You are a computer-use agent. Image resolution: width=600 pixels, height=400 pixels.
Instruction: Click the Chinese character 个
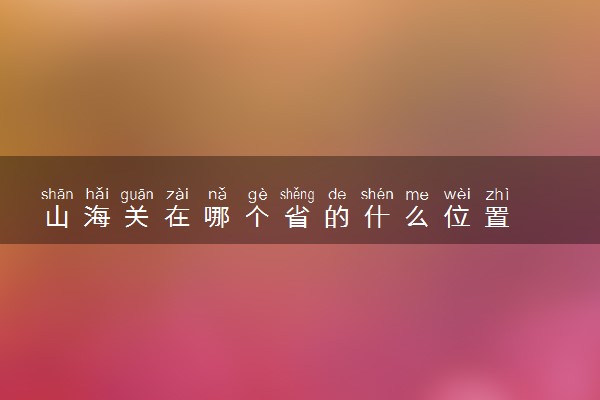point(257,217)
